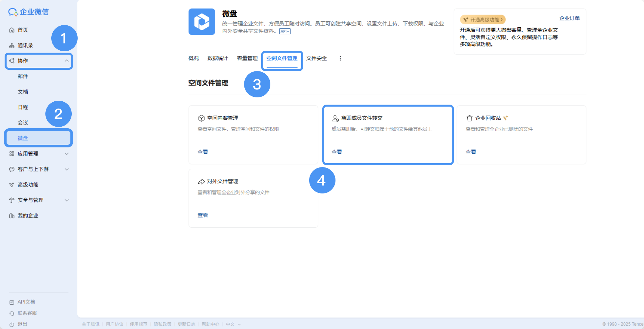Image resolution: width=644 pixels, height=329 pixels.
Task: Click the umbrella icon beside 安全与管理
Action: 12,200
